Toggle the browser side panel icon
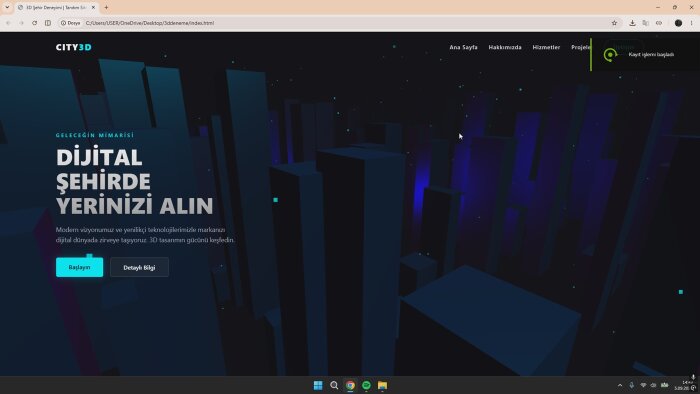Viewport: 700px width, 394px height. (48, 23)
